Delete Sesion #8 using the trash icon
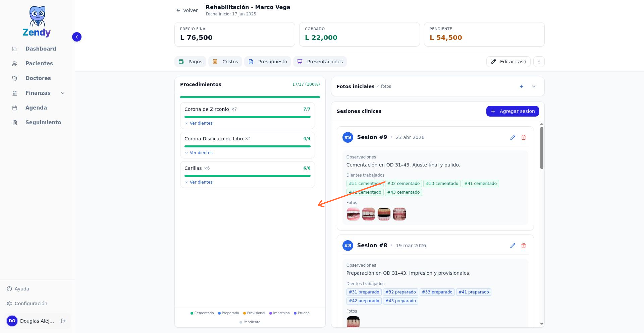Viewport: 644px width, 333px height. (523, 246)
